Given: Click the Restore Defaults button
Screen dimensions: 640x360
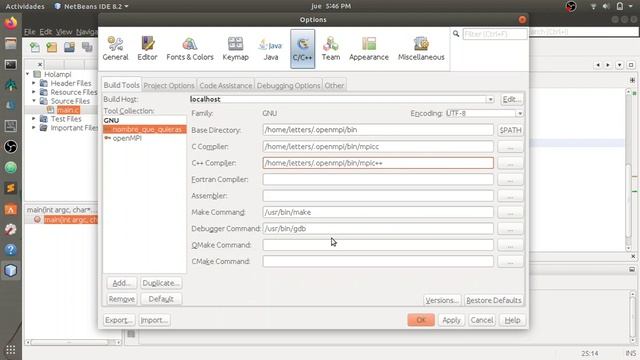Looking at the screenshot, I should pyautogui.click(x=493, y=300).
